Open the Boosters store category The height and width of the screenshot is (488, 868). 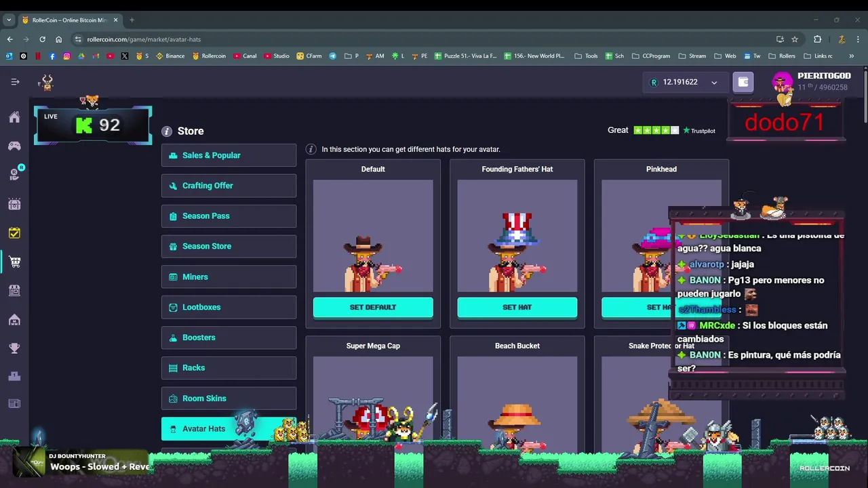229,338
